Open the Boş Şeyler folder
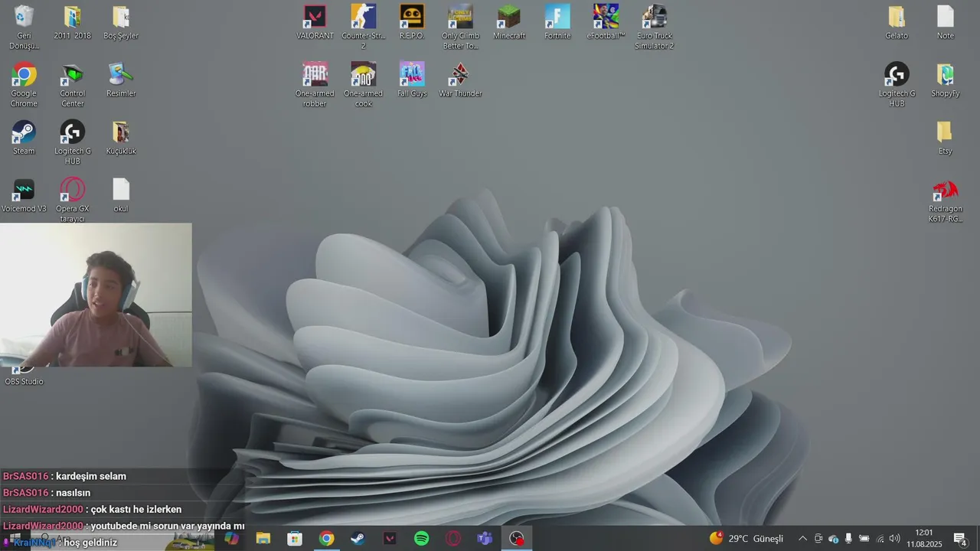This screenshot has height=551, width=980. click(121, 22)
